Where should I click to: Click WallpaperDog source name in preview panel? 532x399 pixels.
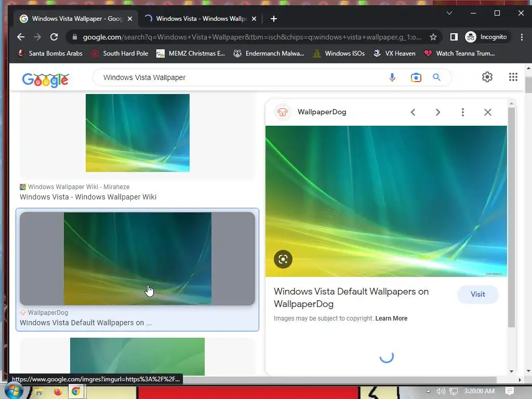322,112
